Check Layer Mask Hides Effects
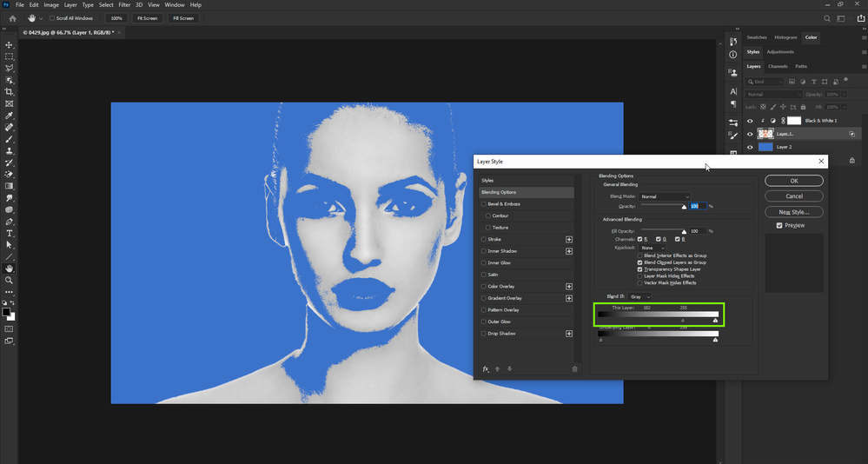This screenshot has width=868, height=464. (640, 276)
